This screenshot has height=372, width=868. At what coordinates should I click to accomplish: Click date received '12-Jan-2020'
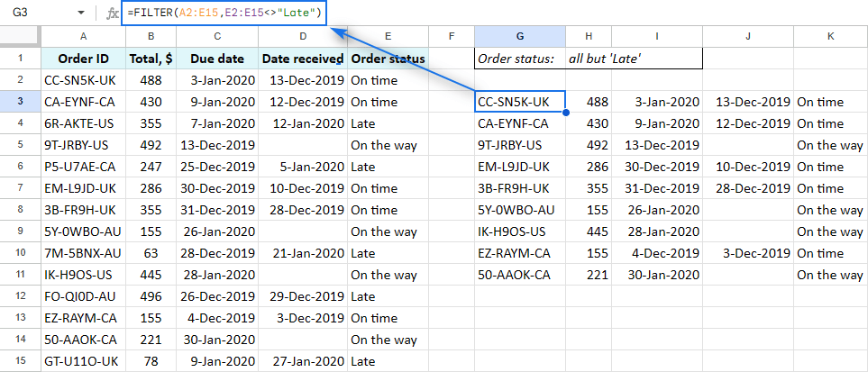click(x=303, y=123)
